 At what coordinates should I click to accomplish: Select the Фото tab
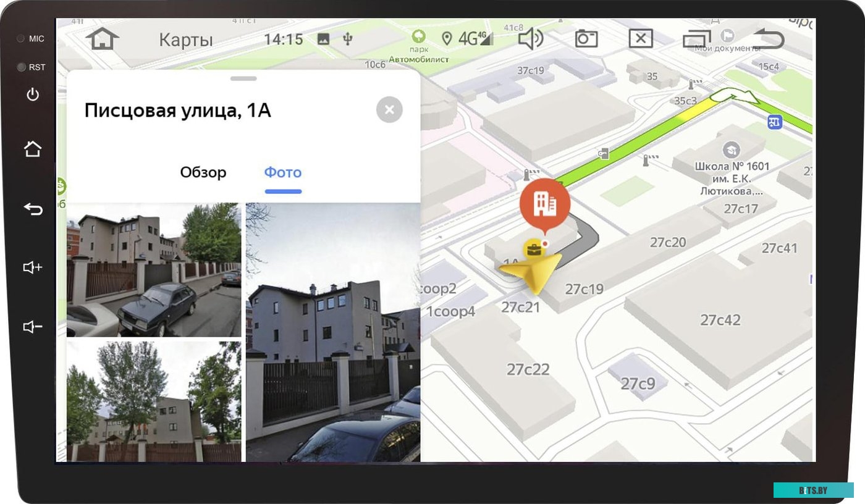tap(283, 172)
